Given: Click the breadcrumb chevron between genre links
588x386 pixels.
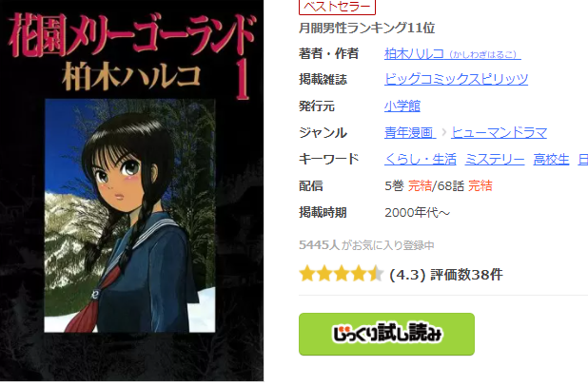Looking at the screenshot, I should tap(444, 132).
